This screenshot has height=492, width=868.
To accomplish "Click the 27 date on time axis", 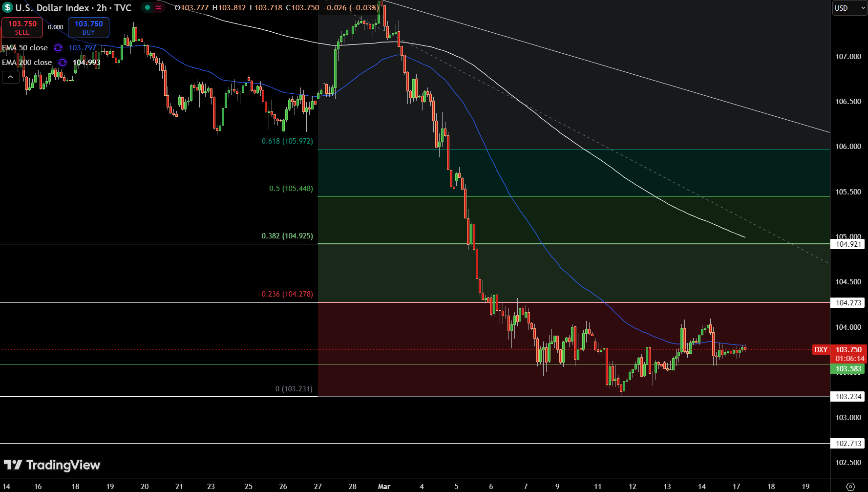I will [x=318, y=487].
